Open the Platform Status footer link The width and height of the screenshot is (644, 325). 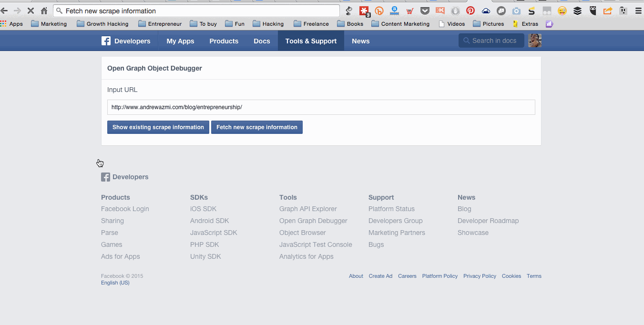(391, 209)
